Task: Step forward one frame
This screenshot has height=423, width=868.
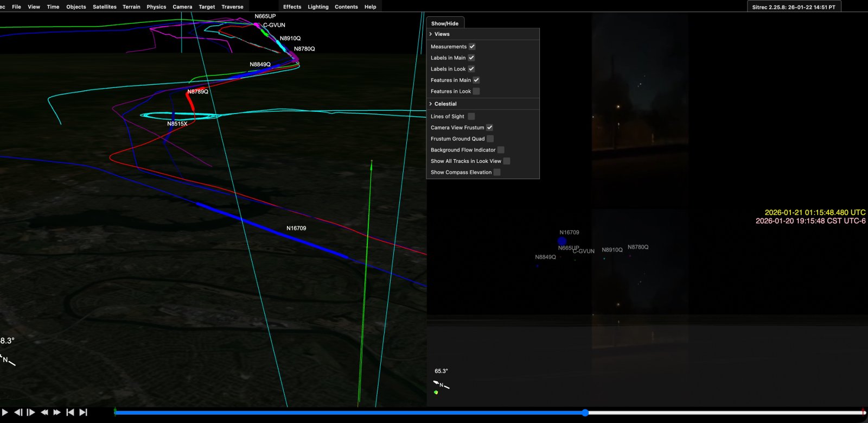Action: click(x=31, y=413)
